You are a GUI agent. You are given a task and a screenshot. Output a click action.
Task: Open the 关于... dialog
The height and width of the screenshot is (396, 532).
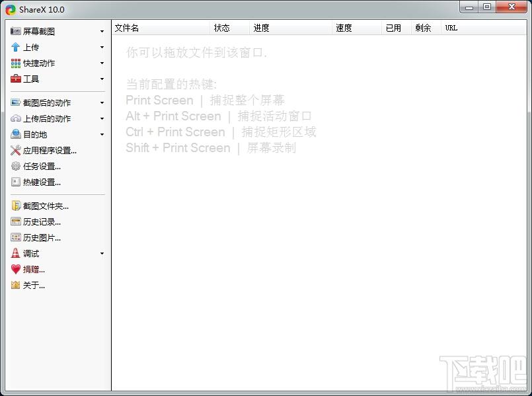pyautogui.click(x=34, y=286)
